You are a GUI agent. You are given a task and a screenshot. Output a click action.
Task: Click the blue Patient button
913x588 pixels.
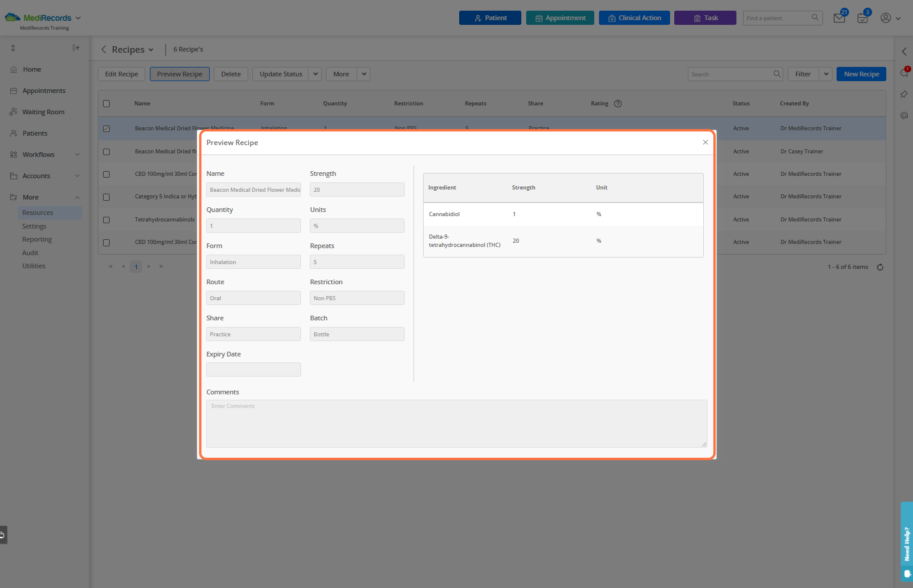tap(490, 18)
